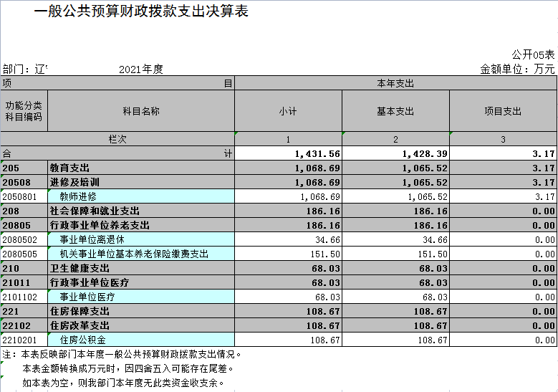Viewport: 558px width, 392px height.
Task: Click the 机关事业单位基本养老保险缴费支出 cell
Action: point(141,254)
